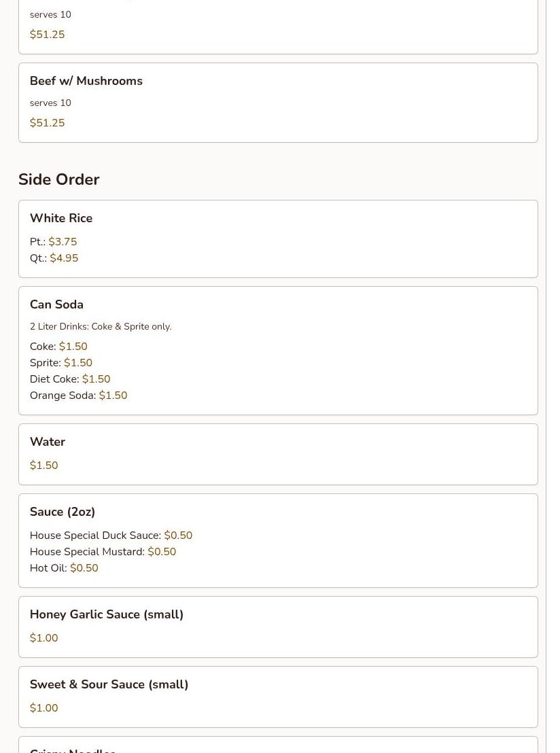Choose the Orange Soda option
The width and height of the screenshot is (560, 753).
78,396
